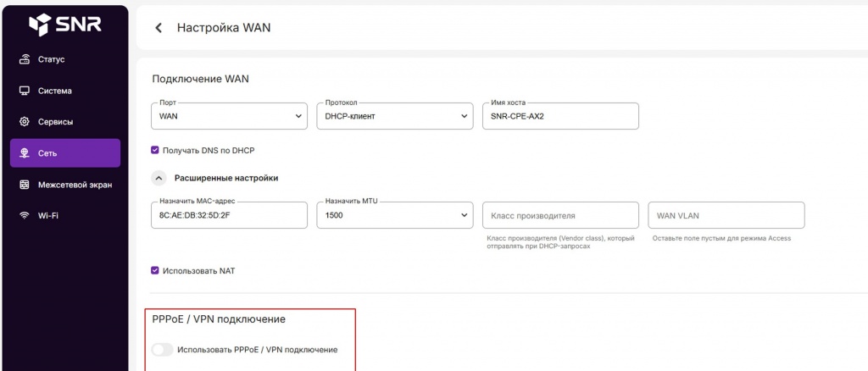The width and height of the screenshot is (868, 371).
Task: Click the Межсетевой экран firewall icon
Action: click(x=25, y=185)
